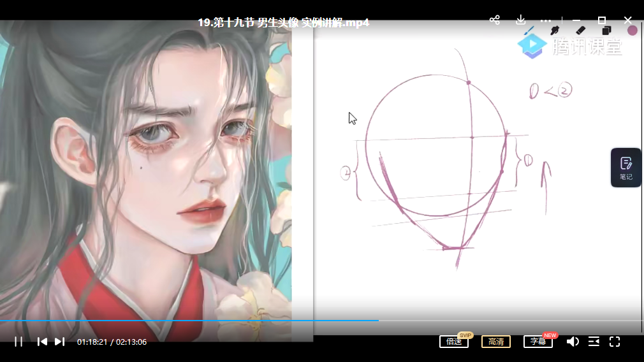Maximize the player window

602,20
